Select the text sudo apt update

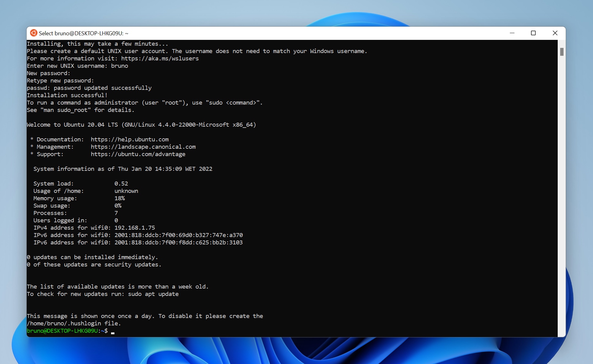tap(153, 294)
